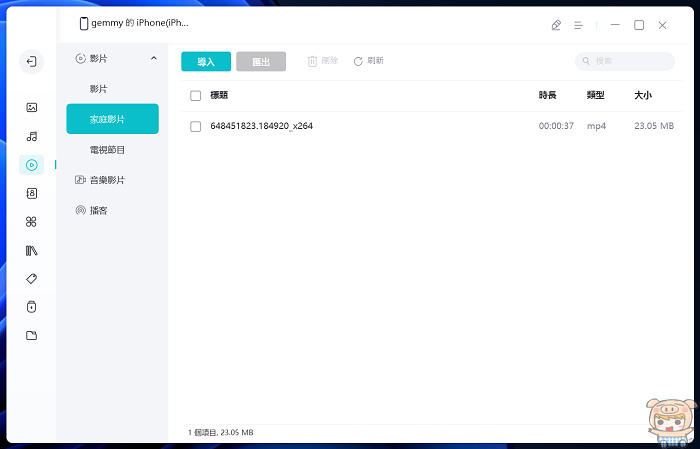The image size is (700, 449).
Task: Open the Photos section in sidebar
Action: (x=32, y=107)
